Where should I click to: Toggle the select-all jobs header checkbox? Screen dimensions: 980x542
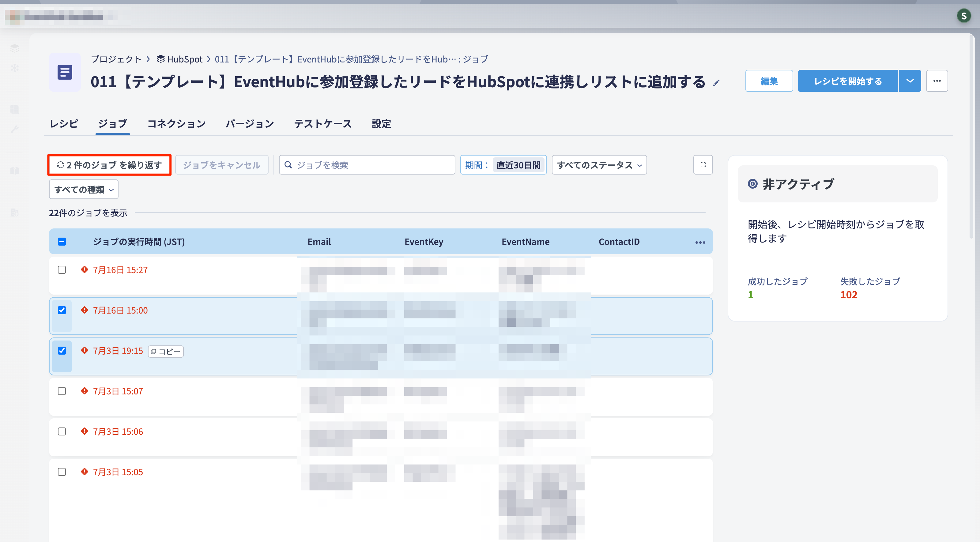pyautogui.click(x=62, y=242)
